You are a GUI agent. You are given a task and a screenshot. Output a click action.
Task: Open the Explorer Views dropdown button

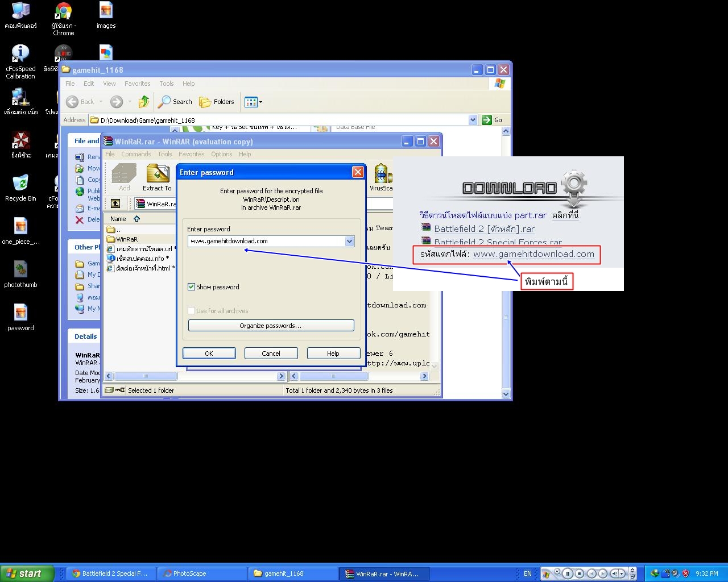(253, 102)
